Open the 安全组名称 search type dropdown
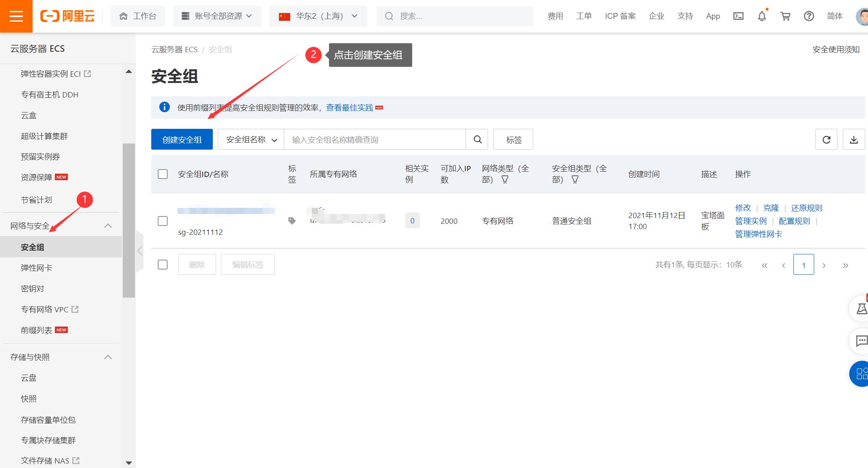 [250, 139]
